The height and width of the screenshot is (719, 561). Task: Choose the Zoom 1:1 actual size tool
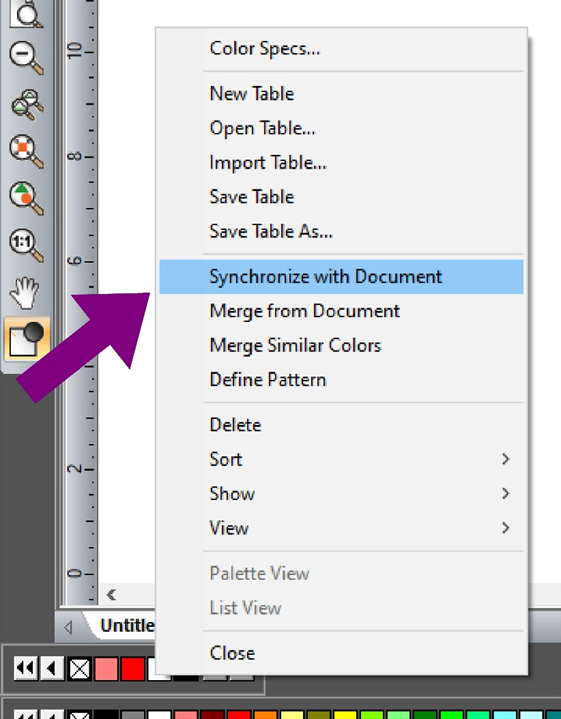point(26,246)
